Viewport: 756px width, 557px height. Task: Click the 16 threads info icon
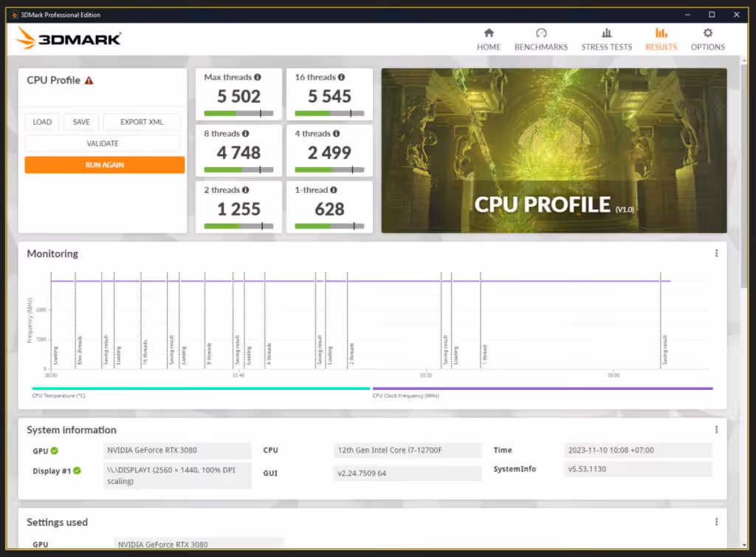point(341,77)
